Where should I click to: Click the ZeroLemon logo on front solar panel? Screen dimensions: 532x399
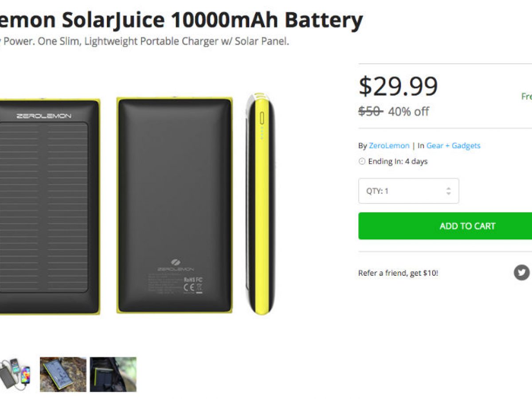(44, 116)
